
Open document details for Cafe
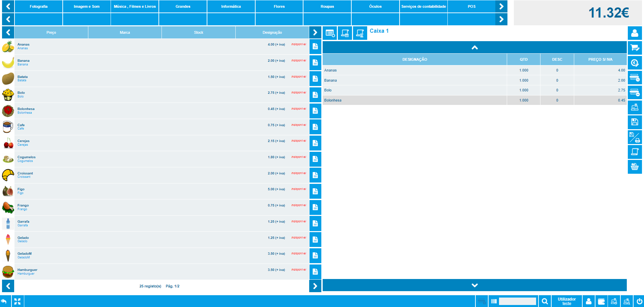315,127
